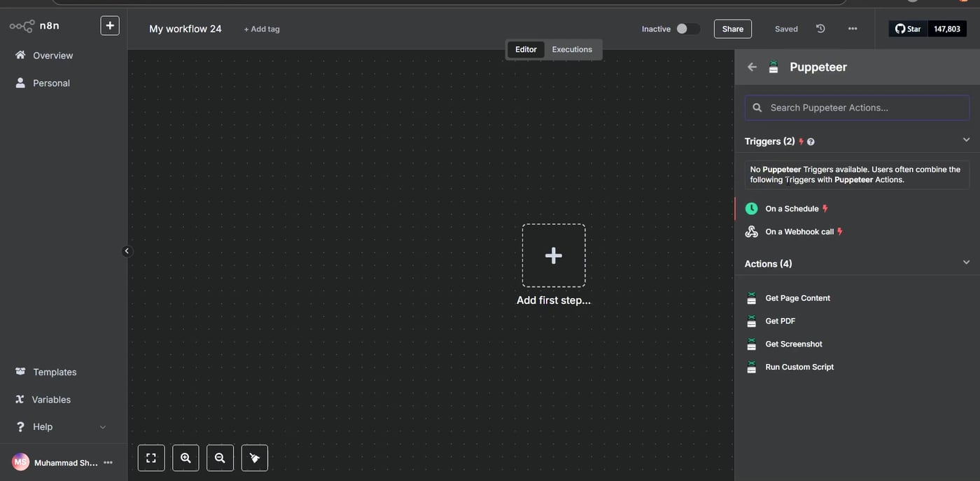Image resolution: width=980 pixels, height=481 pixels.
Task: Click the Search Puppeteer Actions field
Action: pos(857,108)
